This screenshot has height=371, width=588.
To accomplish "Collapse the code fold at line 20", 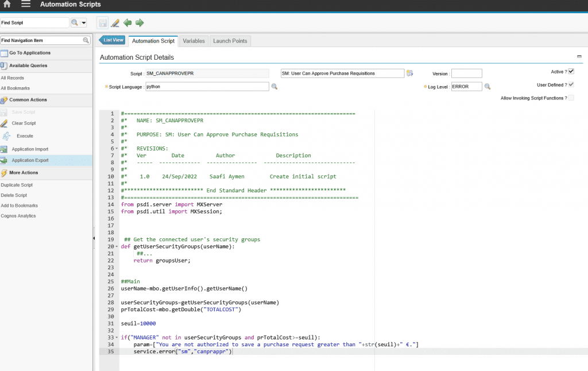I will pos(117,246).
